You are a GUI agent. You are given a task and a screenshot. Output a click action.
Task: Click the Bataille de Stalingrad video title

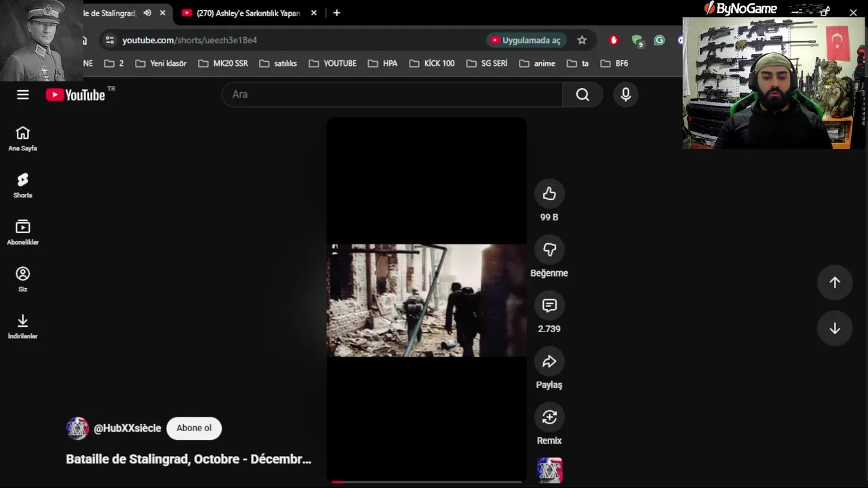[189, 460]
